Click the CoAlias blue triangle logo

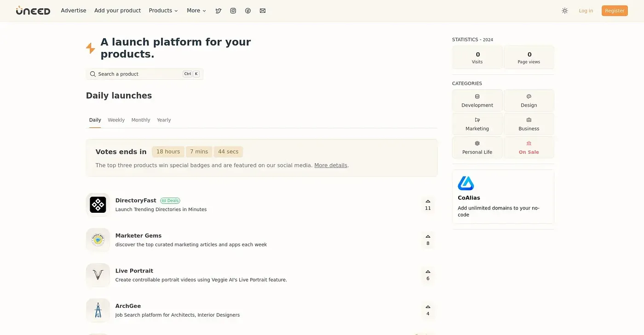pyautogui.click(x=466, y=183)
